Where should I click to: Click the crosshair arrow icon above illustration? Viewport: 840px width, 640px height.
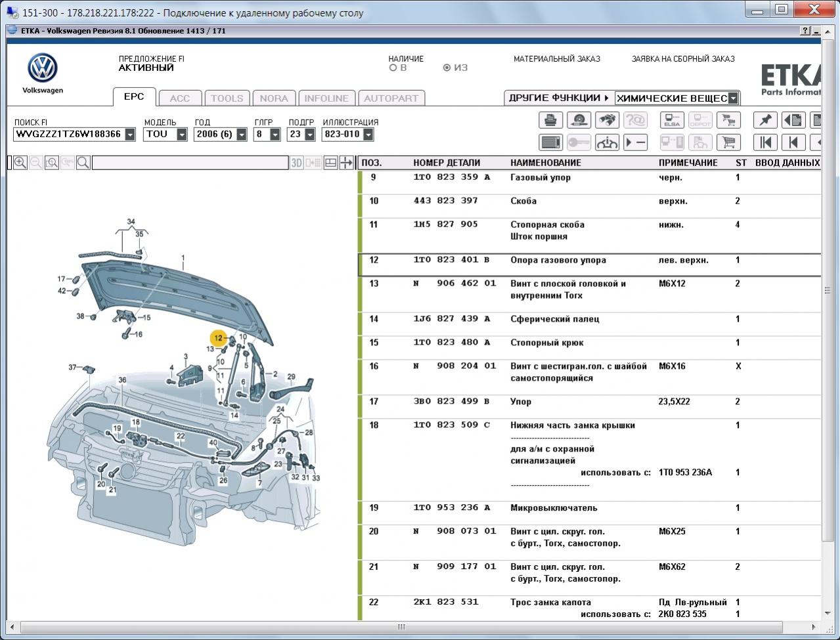(x=347, y=163)
